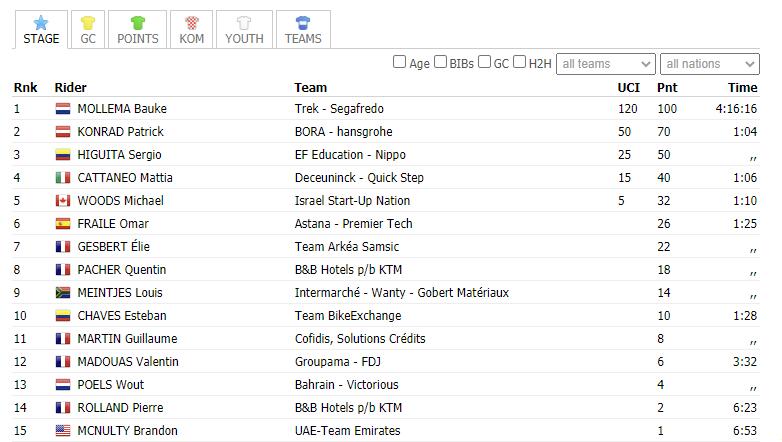Click the white jersey YOUTH icon

point(244,23)
